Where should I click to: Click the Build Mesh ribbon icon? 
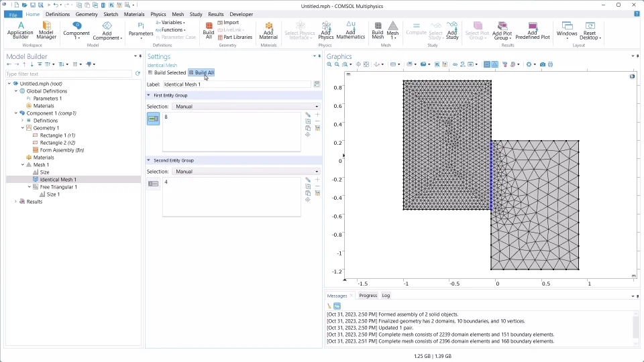click(x=378, y=30)
